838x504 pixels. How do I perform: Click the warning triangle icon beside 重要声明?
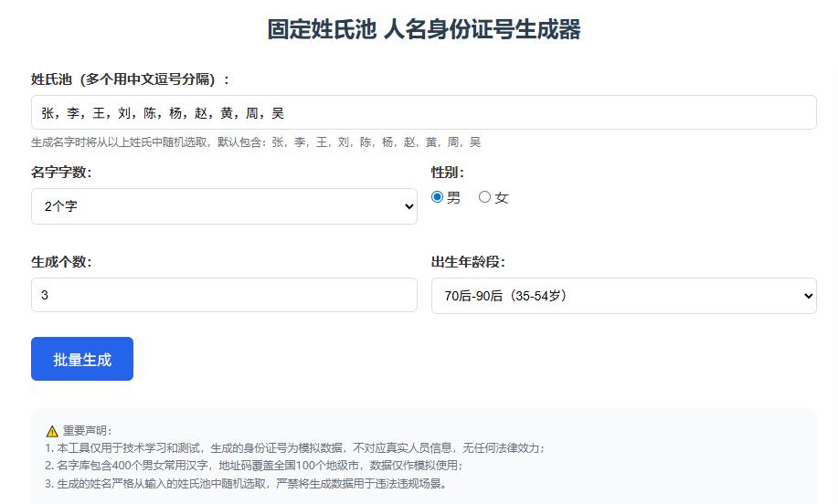pos(51,431)
